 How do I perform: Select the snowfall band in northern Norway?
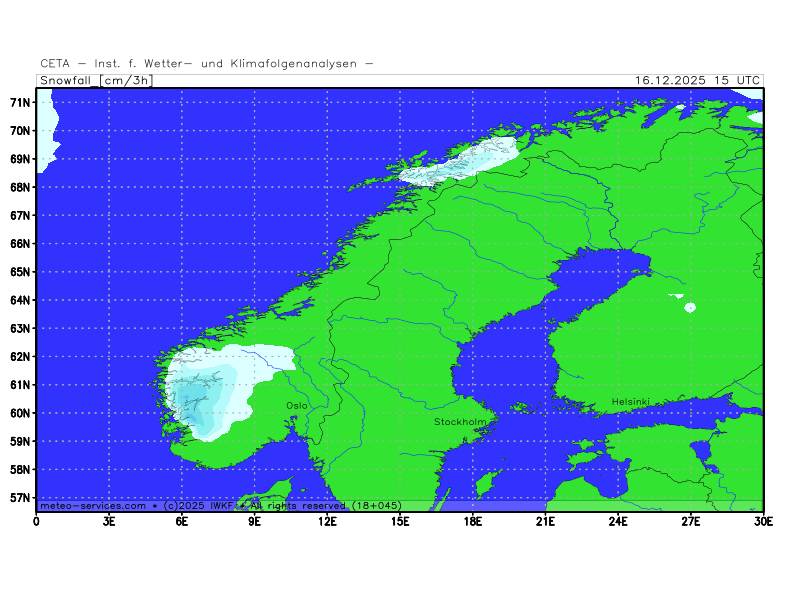pyautogui.click(x=460, y=162)
